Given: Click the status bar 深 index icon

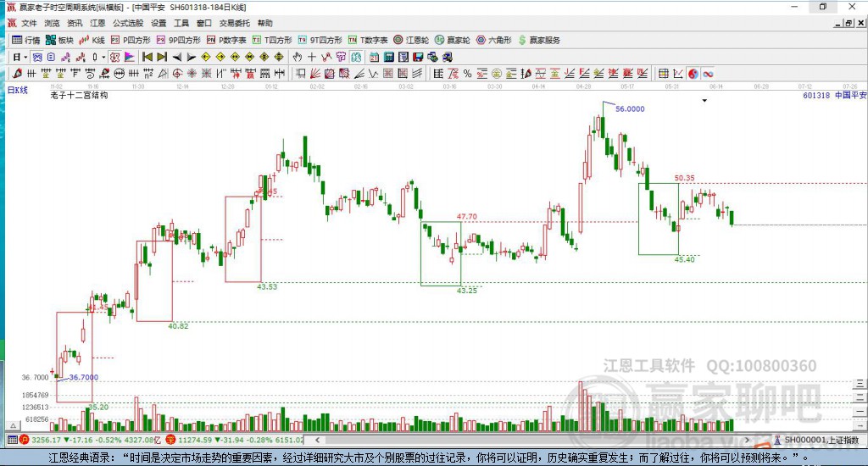Looking at the screenshot, I should (170, 440).
